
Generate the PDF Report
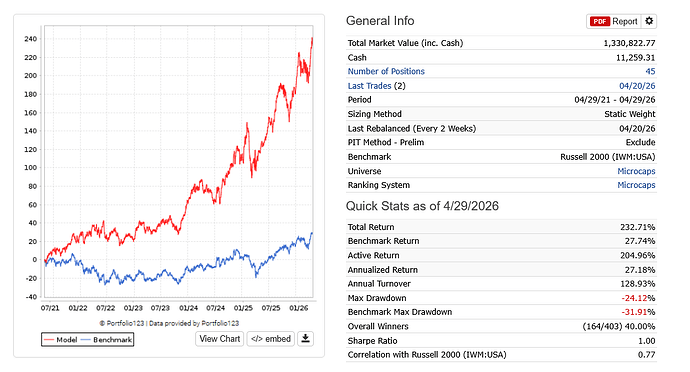pyautogui.click(x=614, y=21)
